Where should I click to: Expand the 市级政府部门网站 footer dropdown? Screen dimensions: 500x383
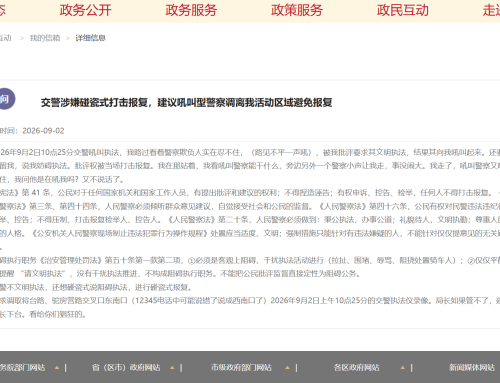pos(241,368)
